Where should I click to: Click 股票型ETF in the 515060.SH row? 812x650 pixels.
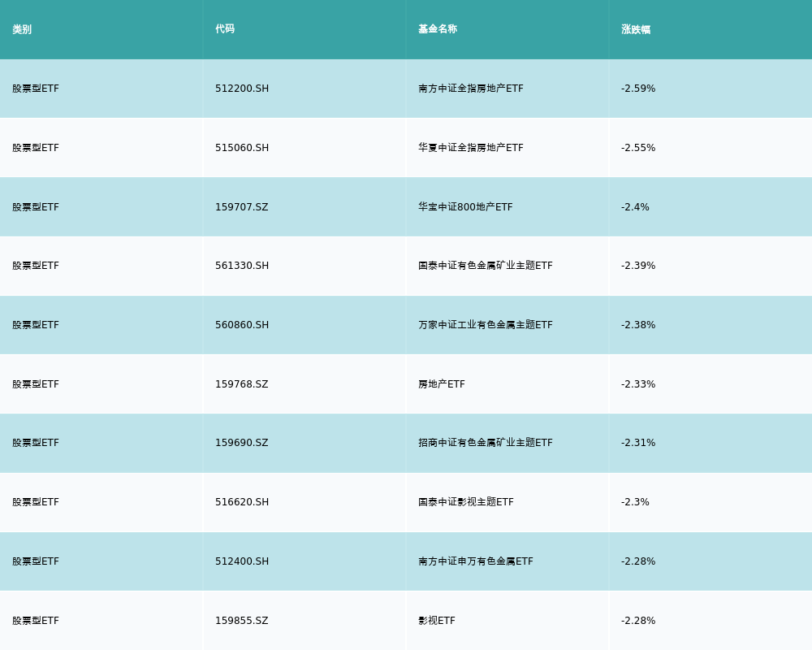(36, 148)
